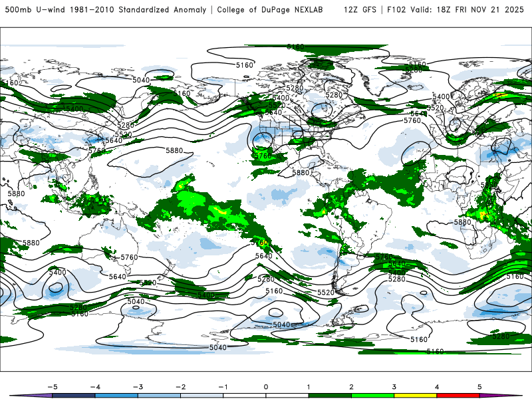Click the '12Z GFS' model run label
This screenshot has width=532, height=399.
pos(360,10)
